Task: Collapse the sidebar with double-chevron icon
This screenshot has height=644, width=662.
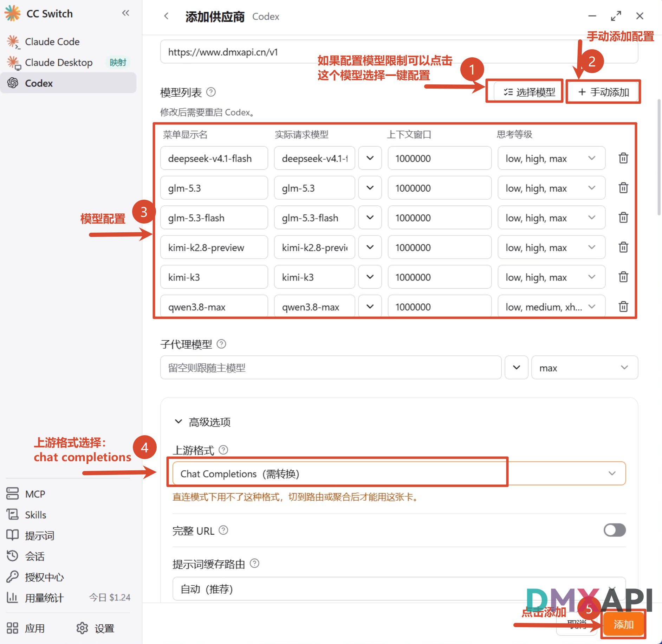Action: click(125, 13)
